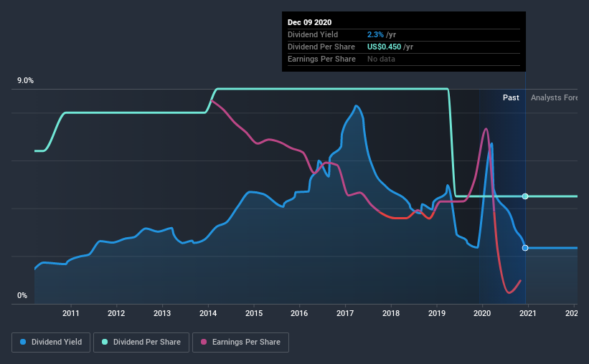Click the 2019 x-axis label
The width and height of the screenshot is (589, 364).
pos(437,313)
